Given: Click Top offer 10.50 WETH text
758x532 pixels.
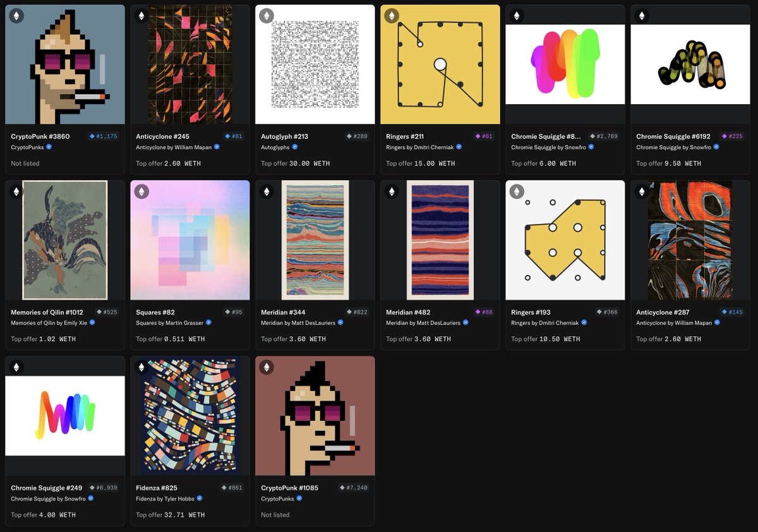Looking at the screenshot, I should click(546, 339).
